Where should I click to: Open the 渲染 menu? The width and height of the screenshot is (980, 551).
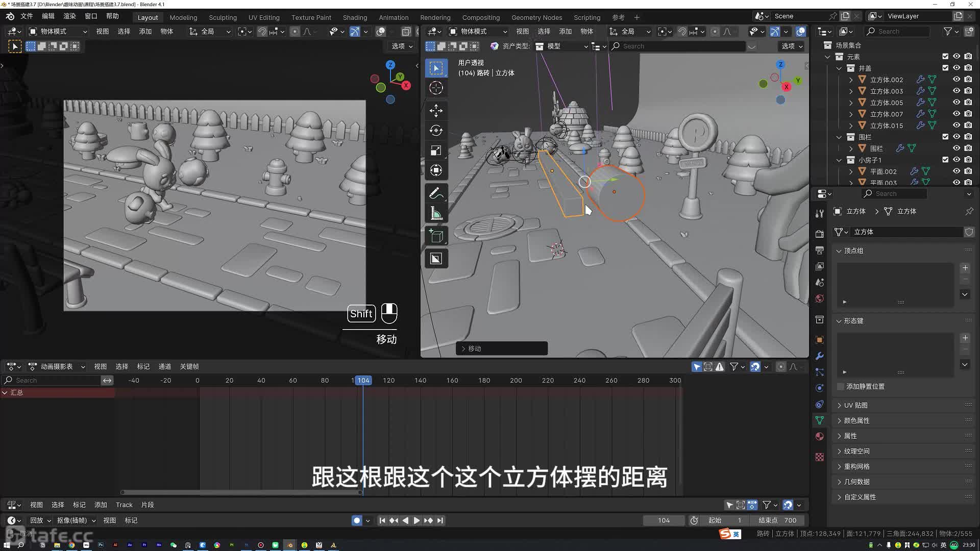(x=69, y=16)
